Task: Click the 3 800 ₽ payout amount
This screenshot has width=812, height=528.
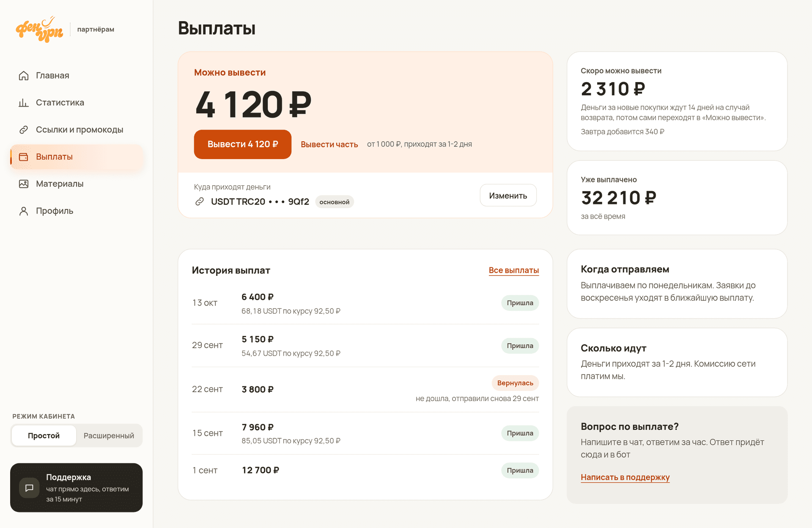Action: pyautogui.click(x=258, y=389)
